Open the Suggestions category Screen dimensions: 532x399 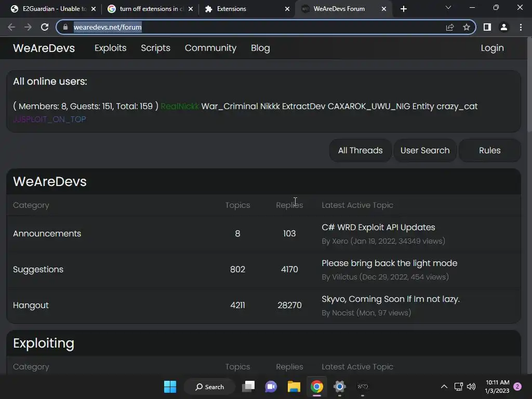pyautogui.click(x=38, y=270)
